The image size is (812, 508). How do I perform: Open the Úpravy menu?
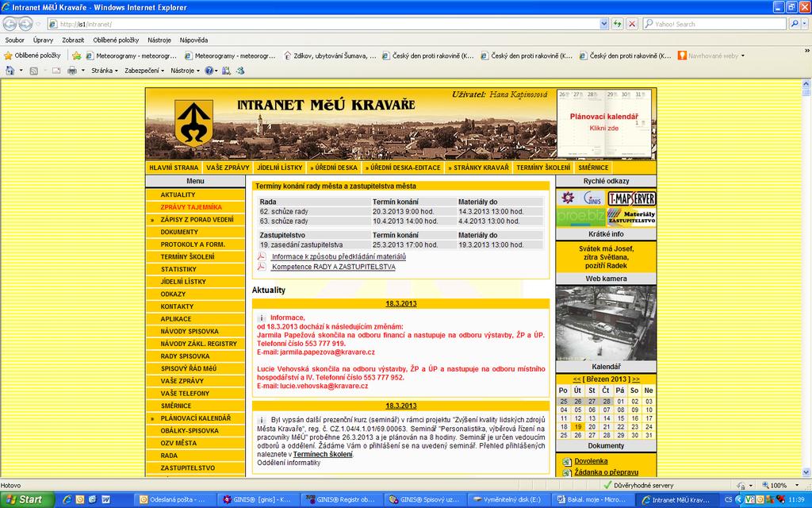tap(43, 40)
